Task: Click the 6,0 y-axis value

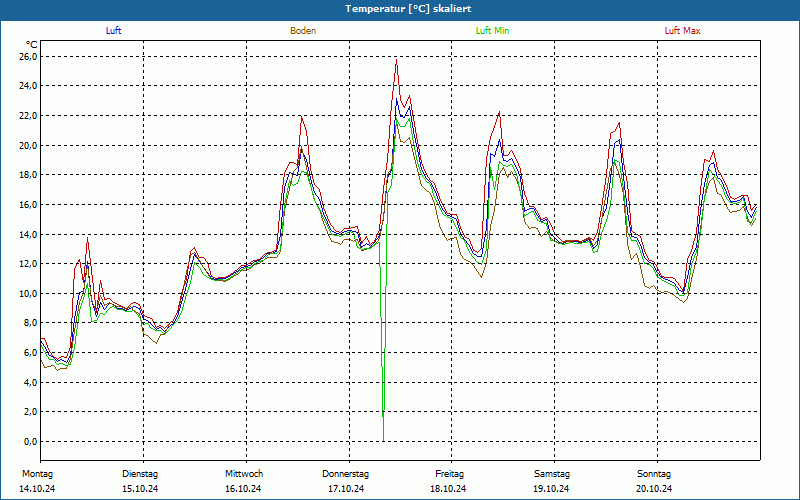Action: 30,353
